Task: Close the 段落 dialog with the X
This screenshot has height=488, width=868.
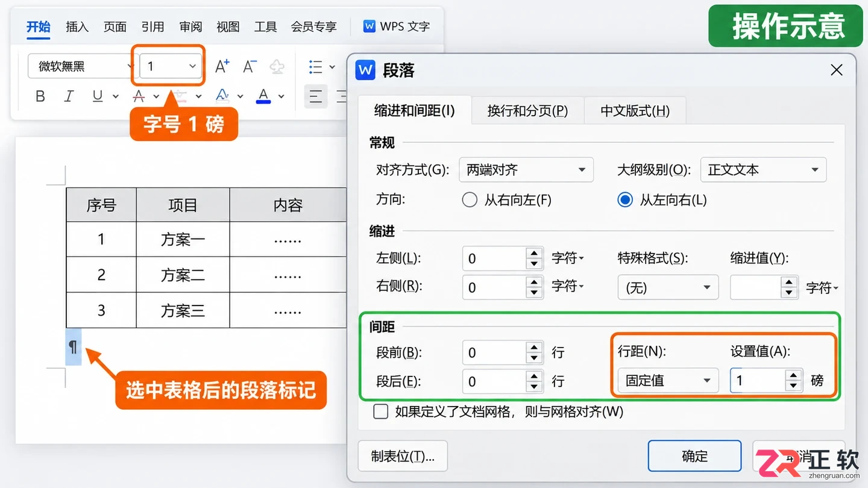Action: (x=837, y=70)
